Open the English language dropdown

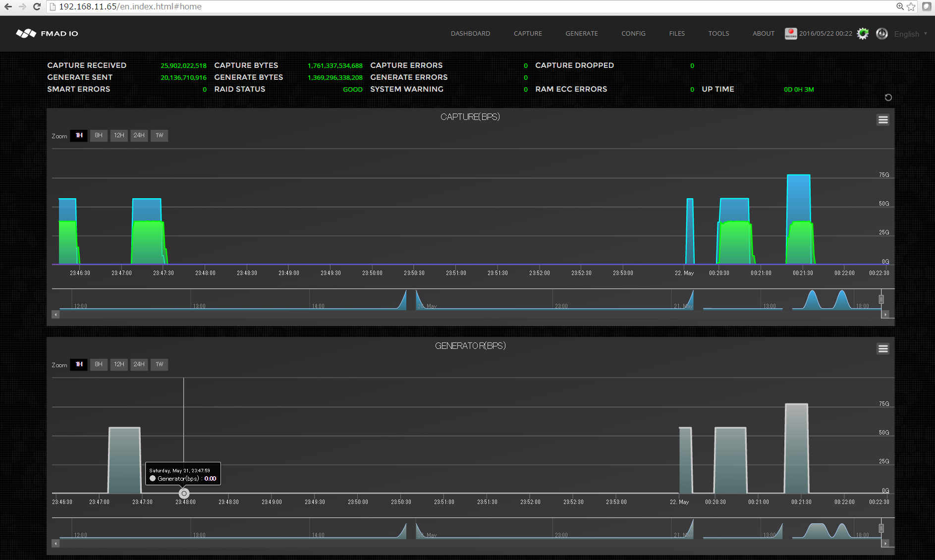pos(910,34)
